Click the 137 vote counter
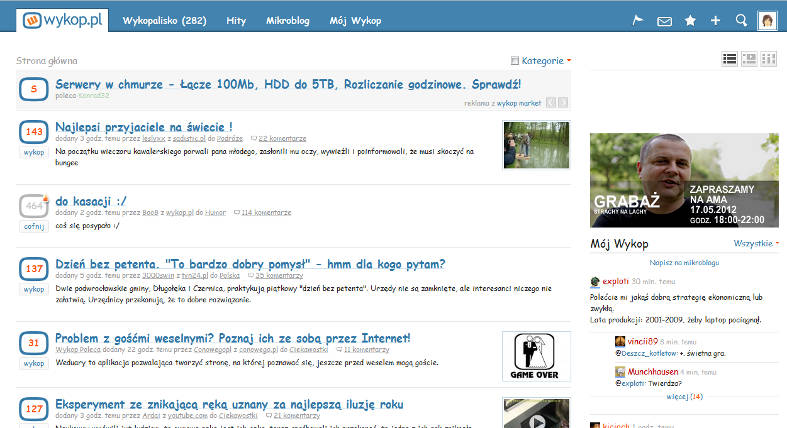The height and width of the screenshot is (428, 787). [x=34, y=269]
